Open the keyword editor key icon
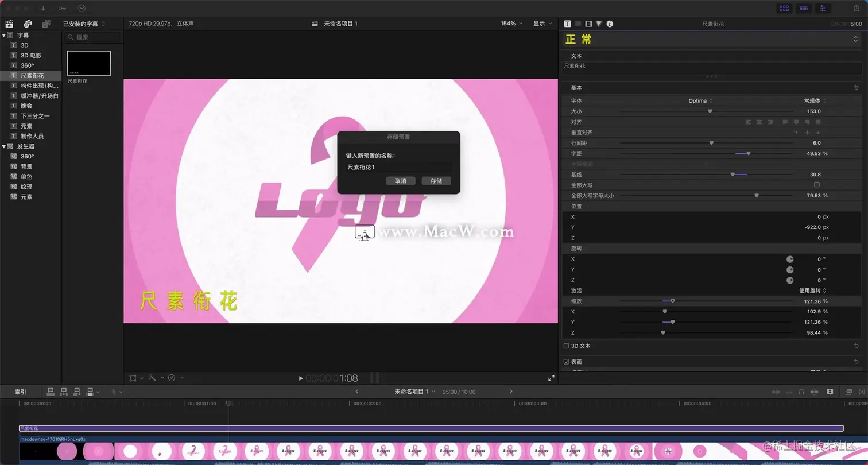This screenshot has height=465, width=868. click(x=62, y=8)
